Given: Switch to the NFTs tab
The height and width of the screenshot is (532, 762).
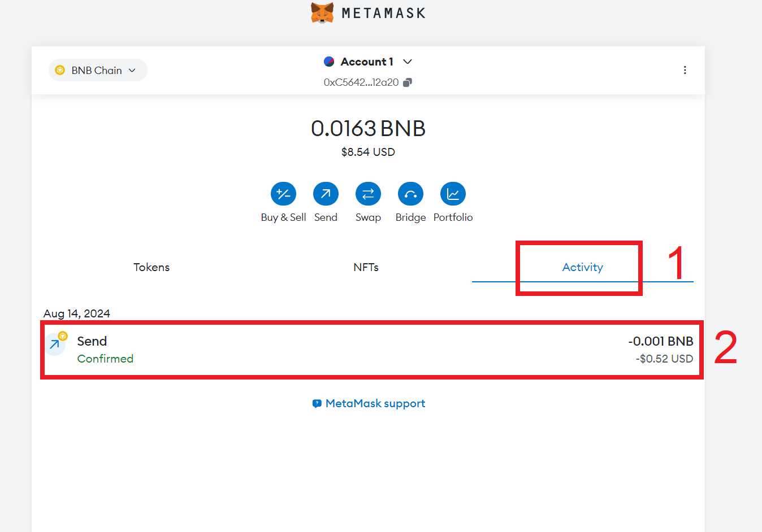Looking at the screenshot, I should [x=366, y=267].
